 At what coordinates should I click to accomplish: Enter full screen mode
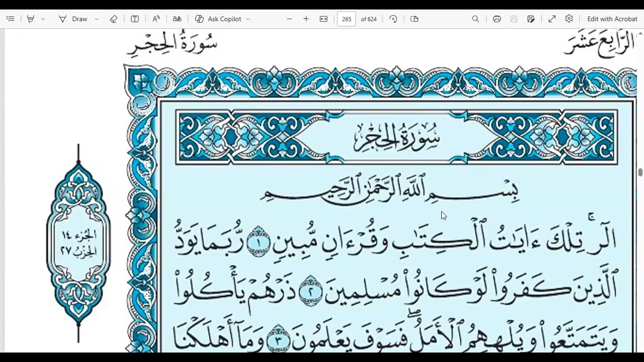[552, 19]
